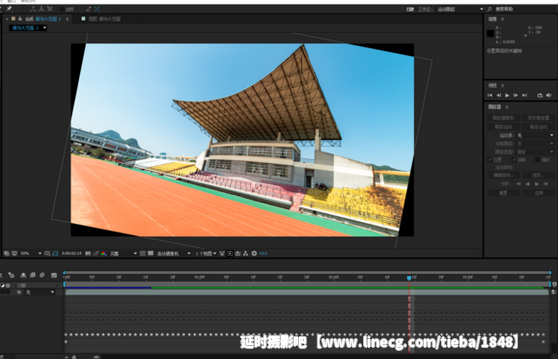Image resolution: width=559 pixels, height=361 pixels.
Task: Click the Apply button in tracker panel
Action: [x=539, y=193]
